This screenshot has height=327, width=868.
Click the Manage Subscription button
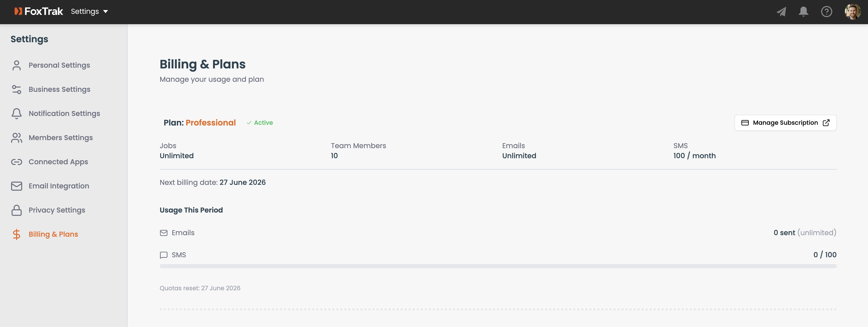click(785, 123)
